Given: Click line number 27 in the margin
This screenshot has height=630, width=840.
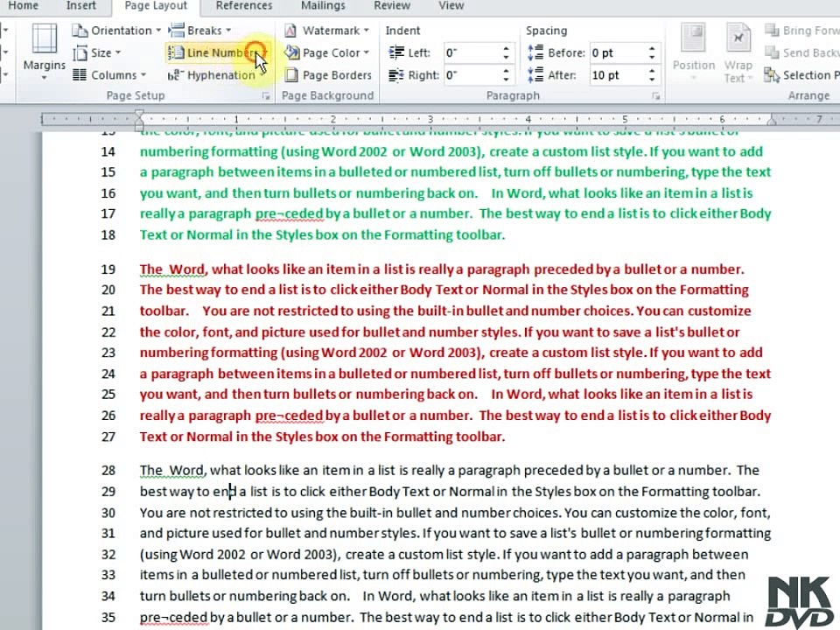Looking at the screenshot, I should click(108, 437).
